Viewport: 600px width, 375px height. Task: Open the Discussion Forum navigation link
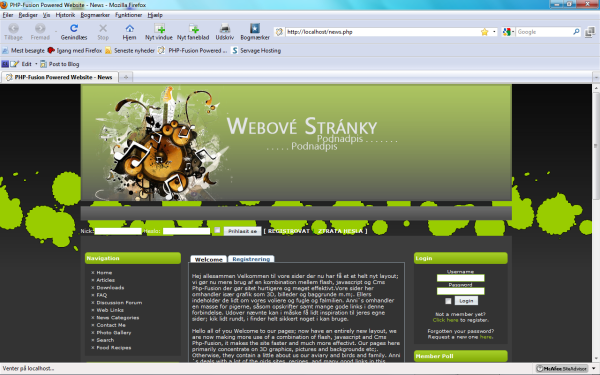click(119, 303)
